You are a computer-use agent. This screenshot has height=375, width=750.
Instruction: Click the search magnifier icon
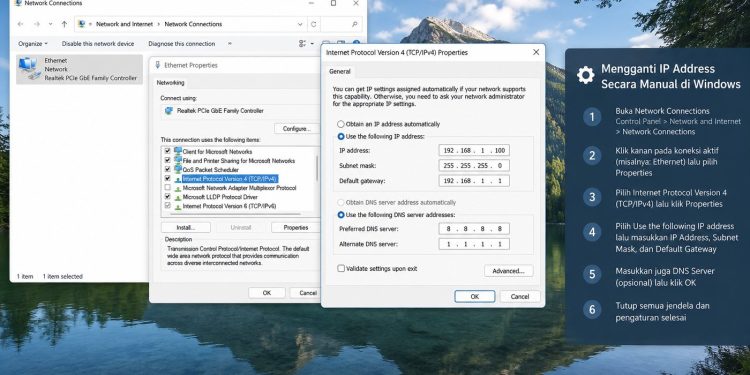[x=354, y=24]
